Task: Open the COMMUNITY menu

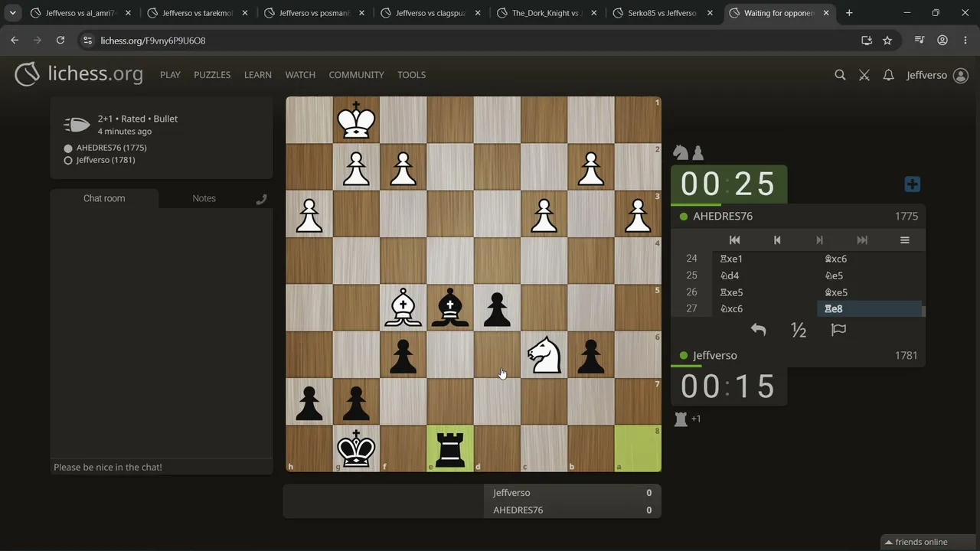Action: (356, 75)
